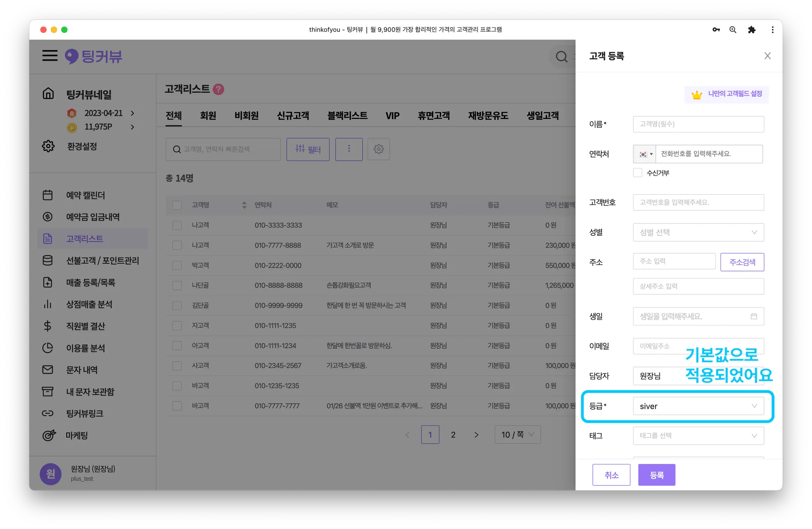
Task: Click the hamburger menu icon
Action: pyautogui.click(x=50, y=55)
